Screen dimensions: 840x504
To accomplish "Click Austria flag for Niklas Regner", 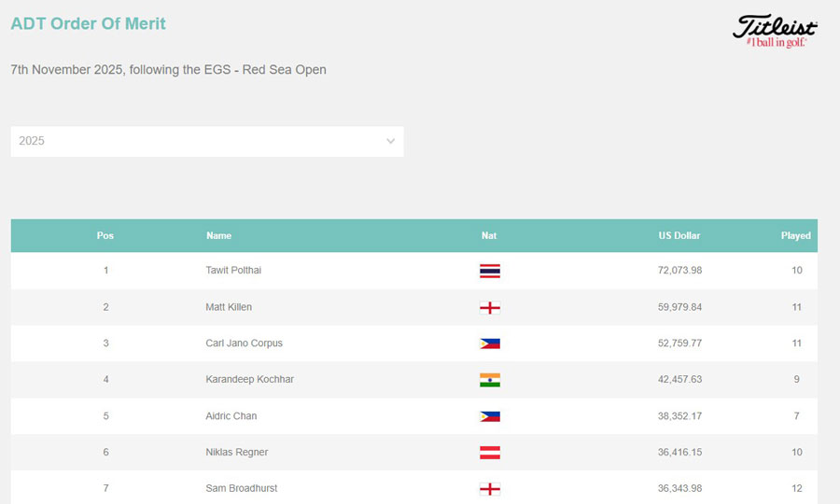I will (489, 453).
